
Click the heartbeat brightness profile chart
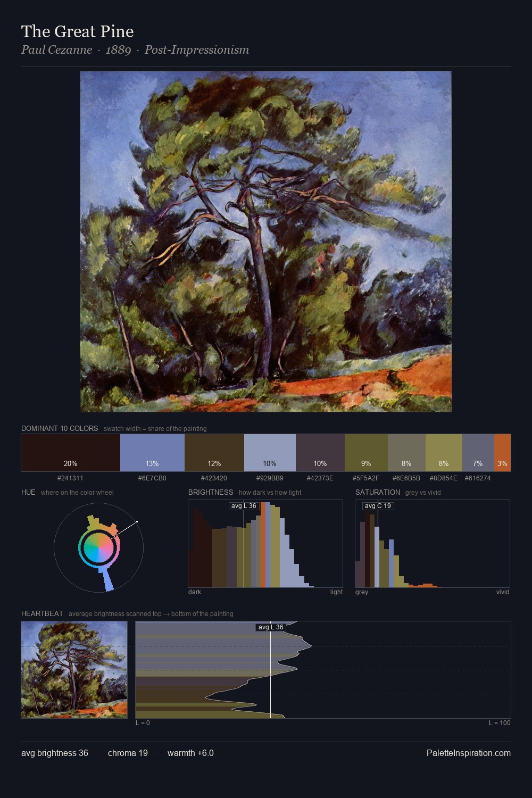[x=323, y=670]
